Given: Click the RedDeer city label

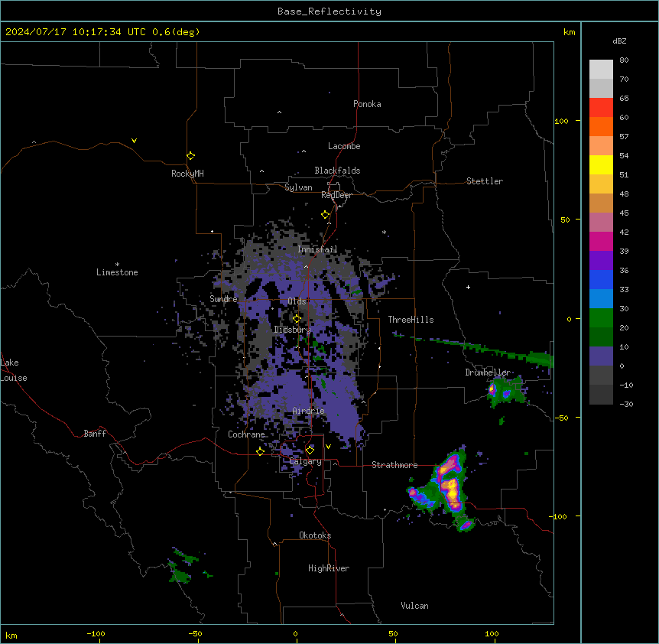Looking at the screenshot, I should pos(336,195).
